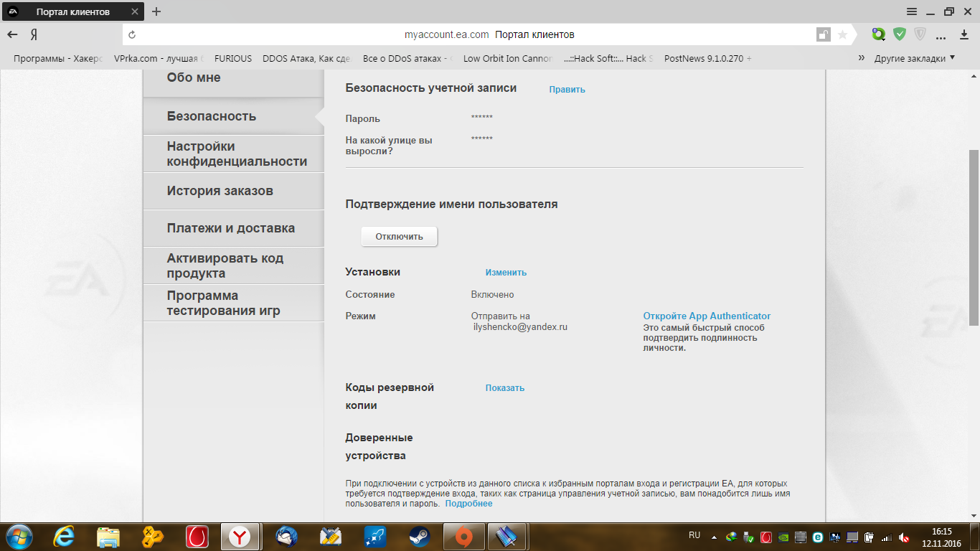Click Показать for backup codes
Viewport: 980px width, 551px height.
[505, 388]
